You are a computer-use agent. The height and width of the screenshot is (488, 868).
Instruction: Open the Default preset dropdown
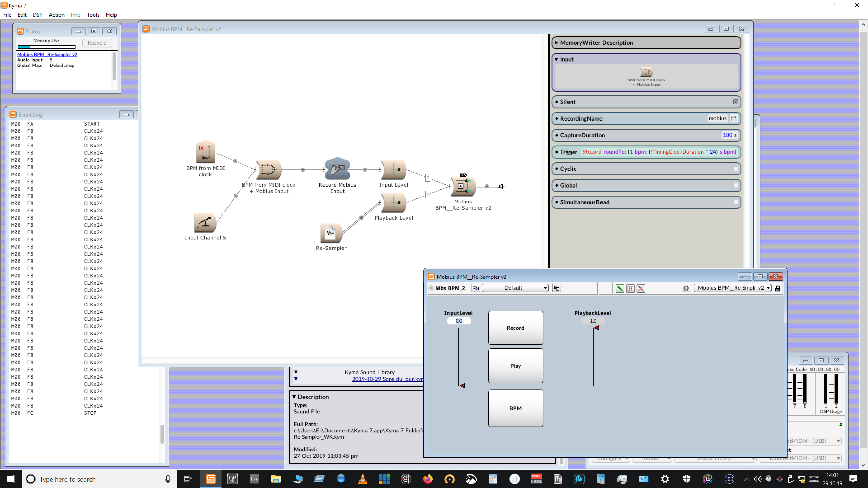(515, 288)
